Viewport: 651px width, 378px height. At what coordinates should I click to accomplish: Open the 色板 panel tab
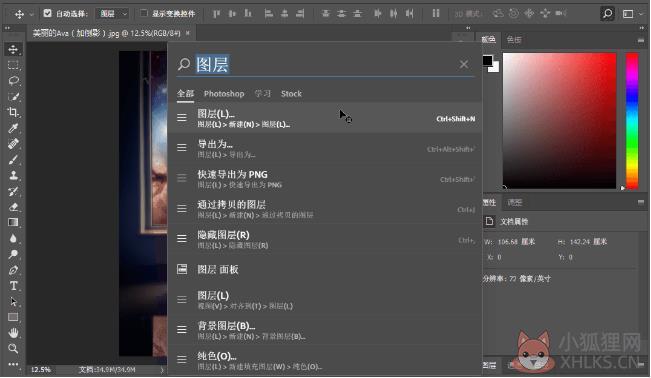514,39
